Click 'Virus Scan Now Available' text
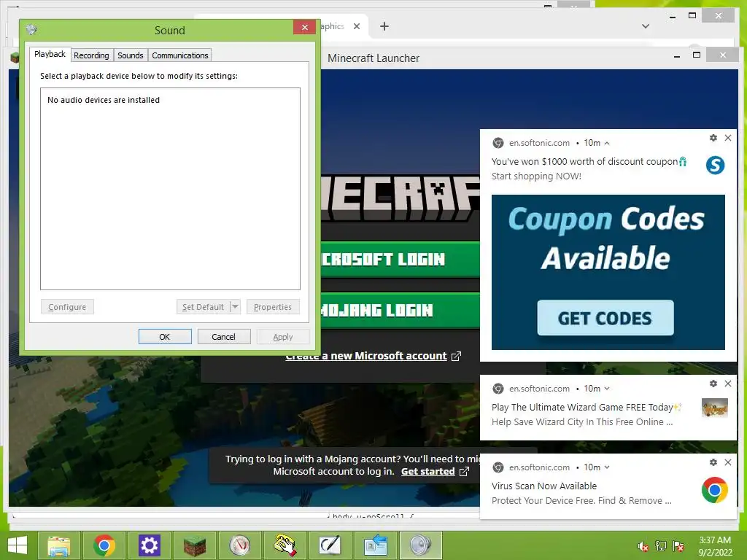Image resolution: width=747 pixels, height=560 pixels. (544, 486)
